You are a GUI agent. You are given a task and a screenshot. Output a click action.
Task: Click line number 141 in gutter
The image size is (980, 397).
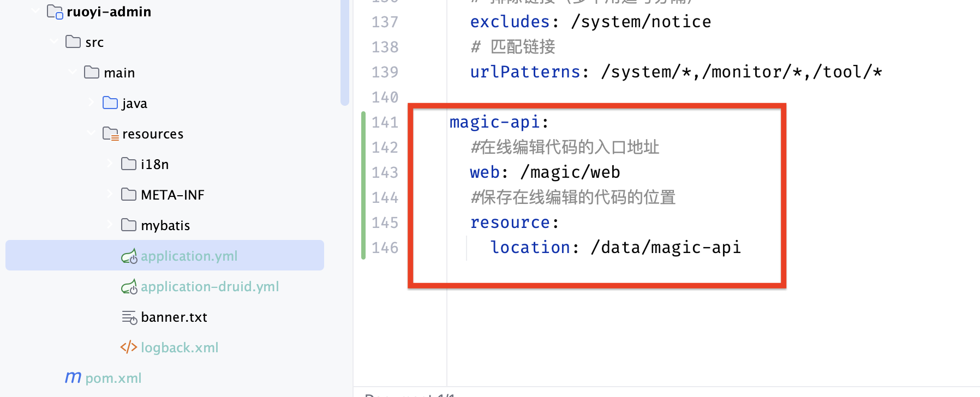click(x=385, y=122)
